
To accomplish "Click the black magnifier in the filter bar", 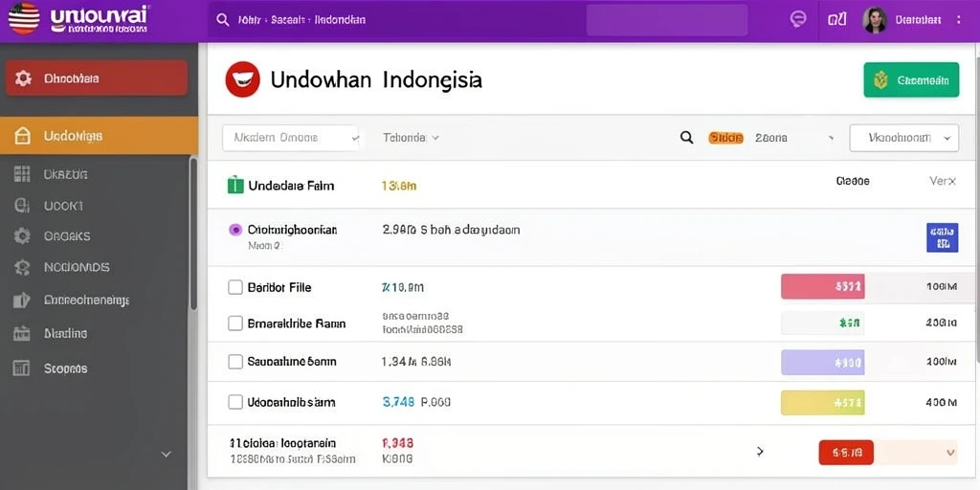I will pyautogui.click(x=686, y=138).
